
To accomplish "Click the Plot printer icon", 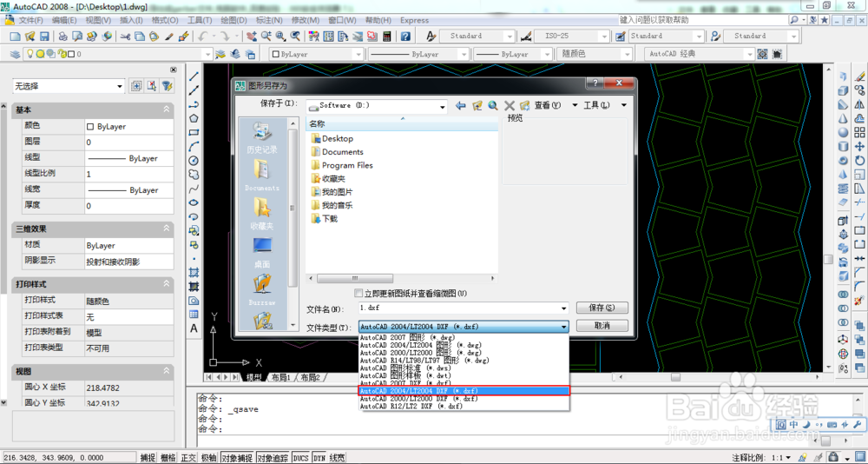I will click(x=63, y=36).
